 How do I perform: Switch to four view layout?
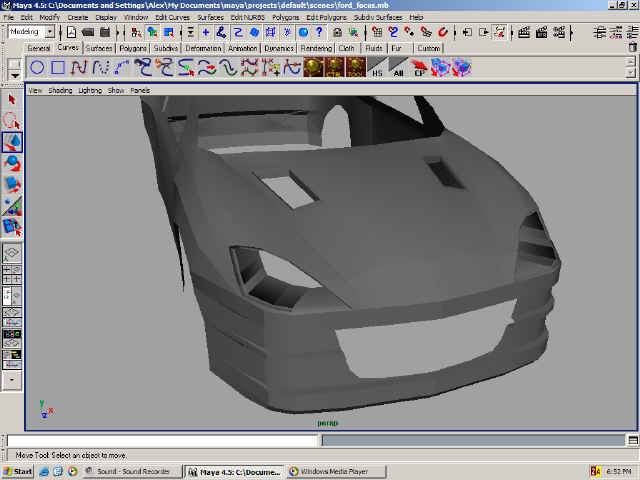(12, 275)
